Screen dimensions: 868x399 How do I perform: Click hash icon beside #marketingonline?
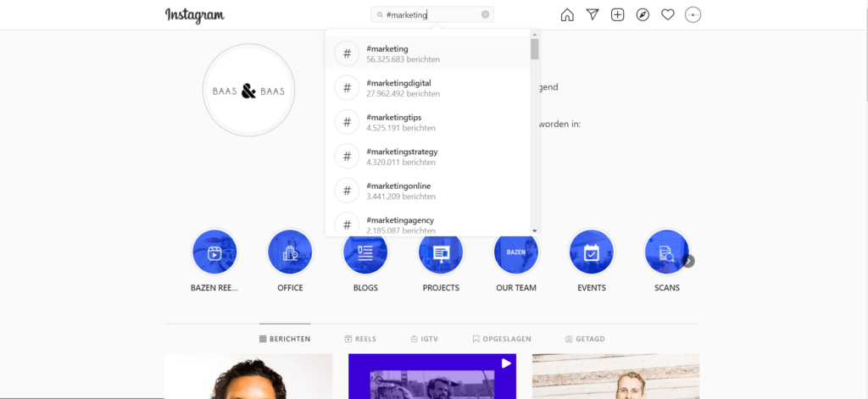347,191
